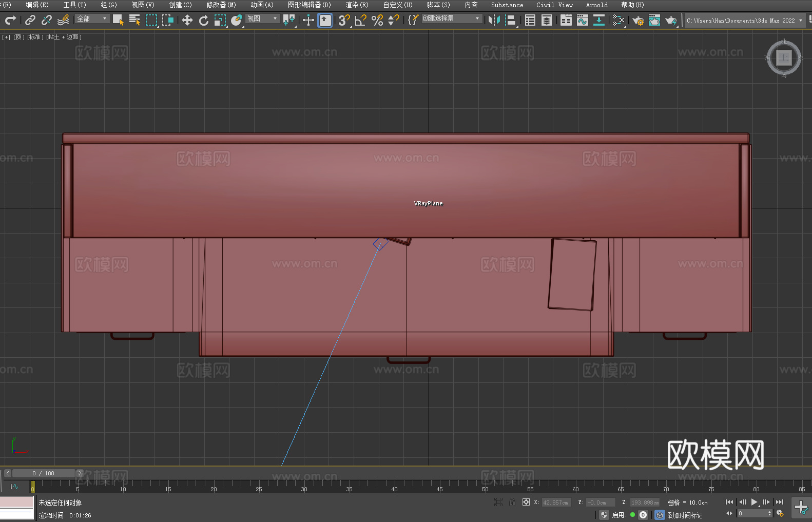Open the 全部 selection filter dropdown
This screenshot has height=522, width=812.
click(92, 18)
